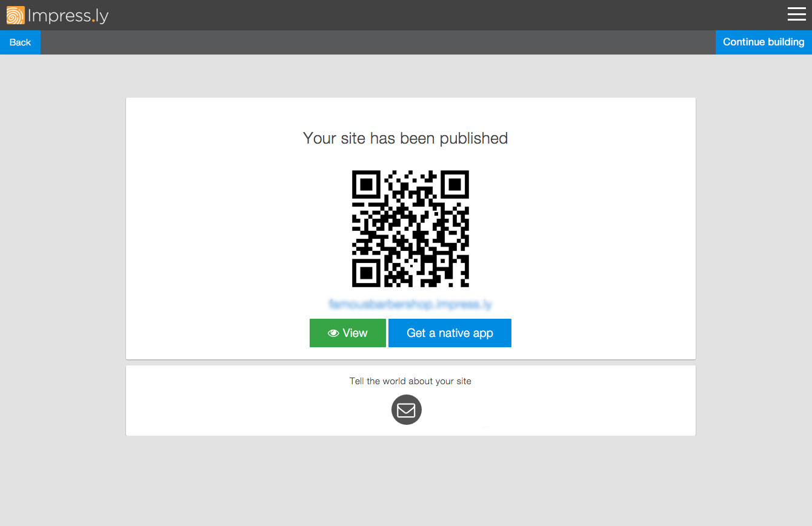812x526 pixels.
Task: Click the Continue building button
Action: (764, 42)
